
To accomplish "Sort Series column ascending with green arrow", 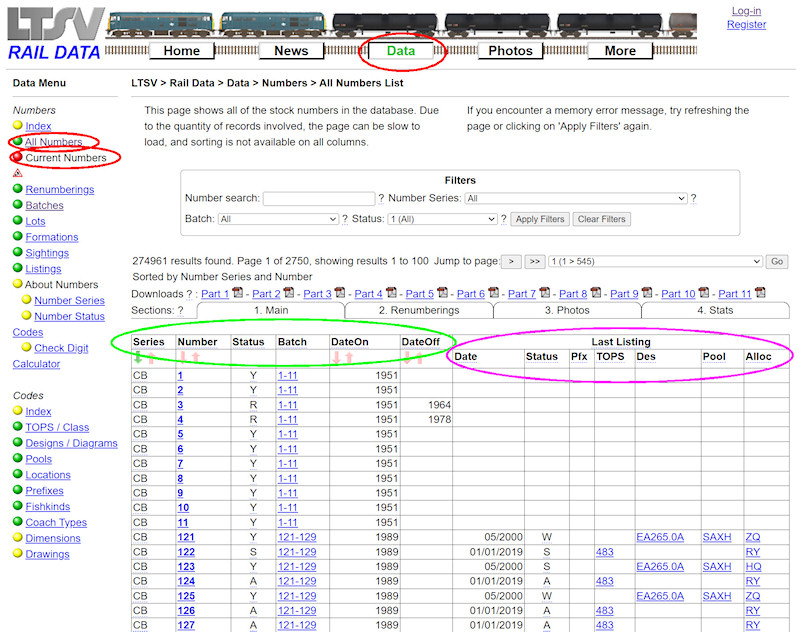I will pos(138,357).
